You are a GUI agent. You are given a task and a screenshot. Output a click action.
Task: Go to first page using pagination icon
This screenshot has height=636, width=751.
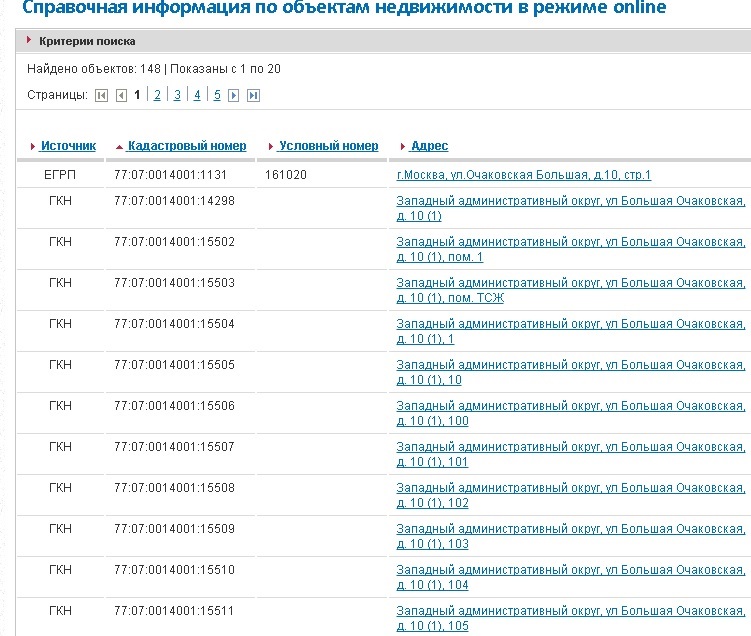[x=101, y=96]
